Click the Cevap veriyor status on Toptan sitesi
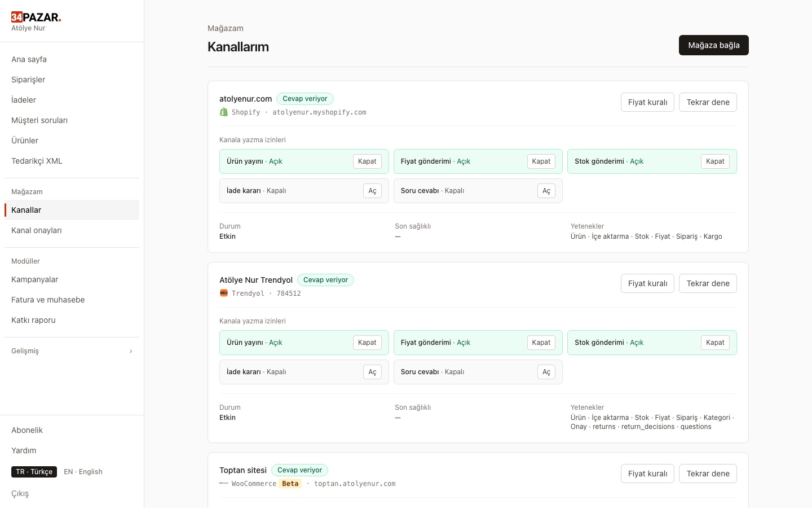The image size is (812, 508). [299, 470]
